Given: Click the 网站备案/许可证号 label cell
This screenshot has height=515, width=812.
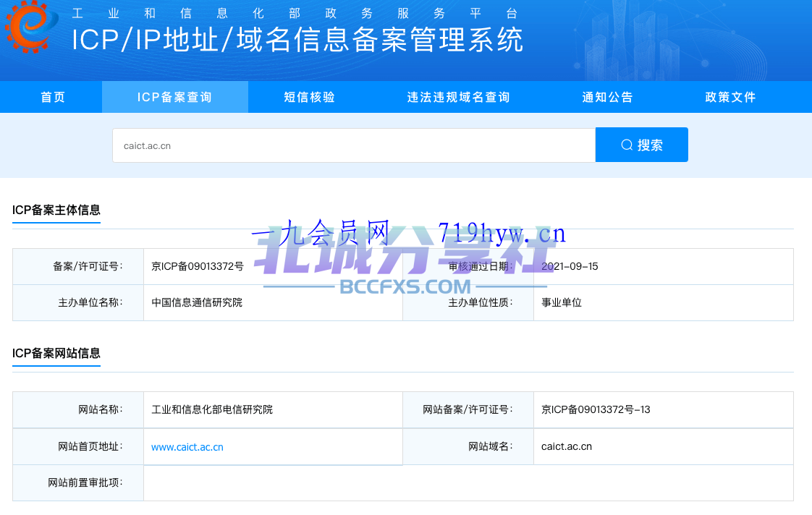Looking at the screenshot, I should click(x=468, y=410).
